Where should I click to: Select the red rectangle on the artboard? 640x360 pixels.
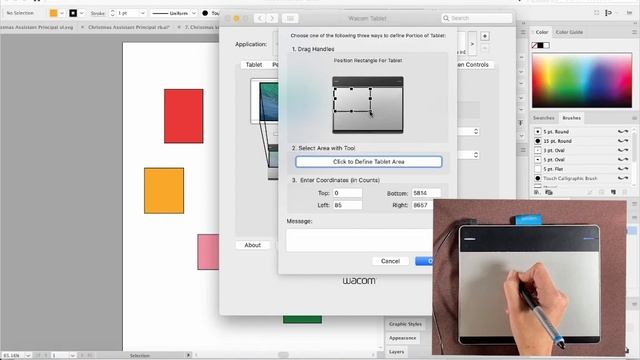pos(184,116)
